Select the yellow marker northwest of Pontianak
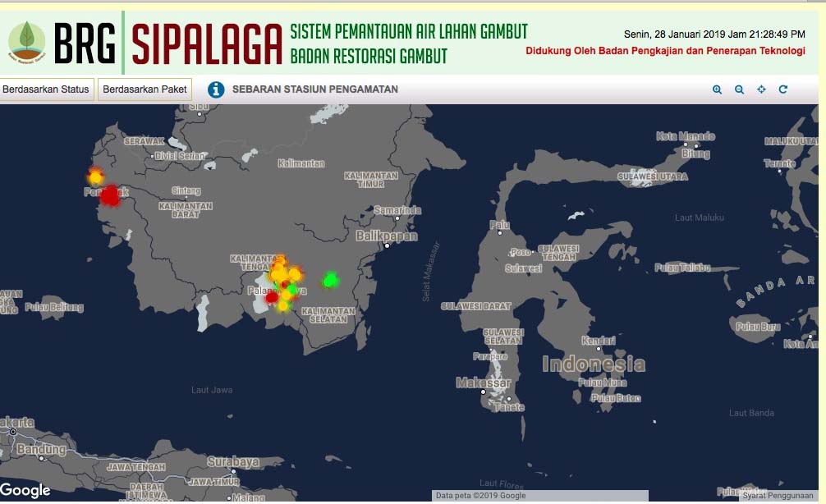826x504 pixels. (95, 176)
